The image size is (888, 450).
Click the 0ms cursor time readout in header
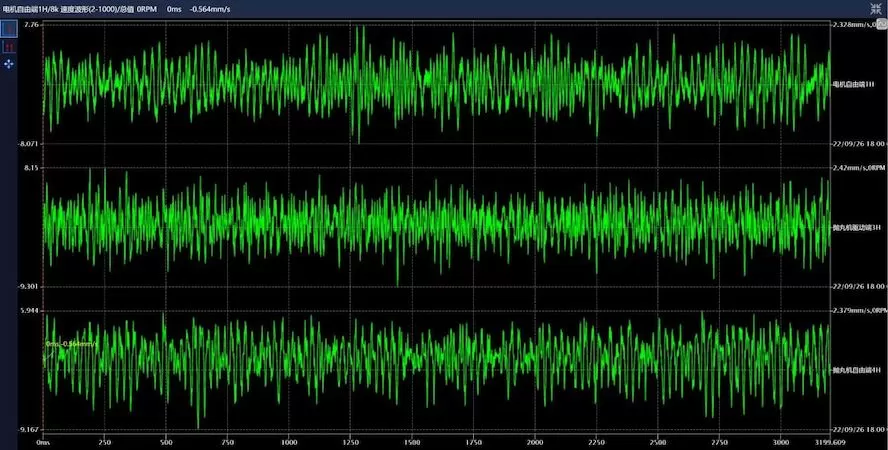175,8
